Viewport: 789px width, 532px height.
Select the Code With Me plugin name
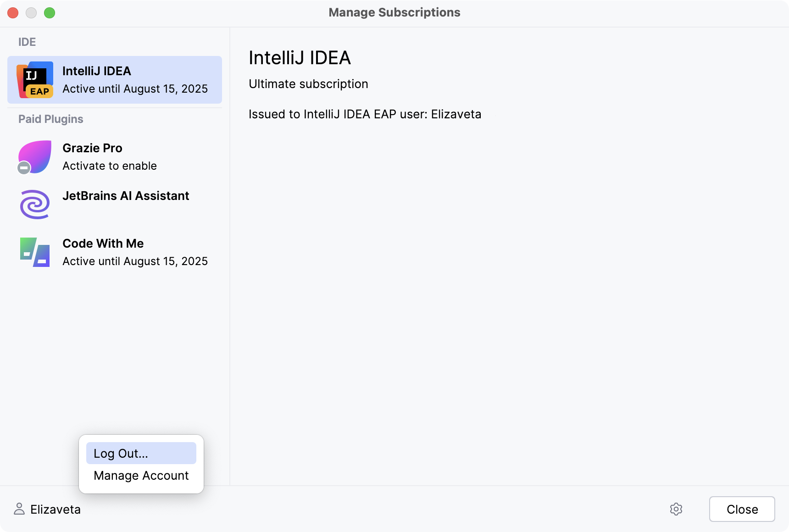pos(103,244)
